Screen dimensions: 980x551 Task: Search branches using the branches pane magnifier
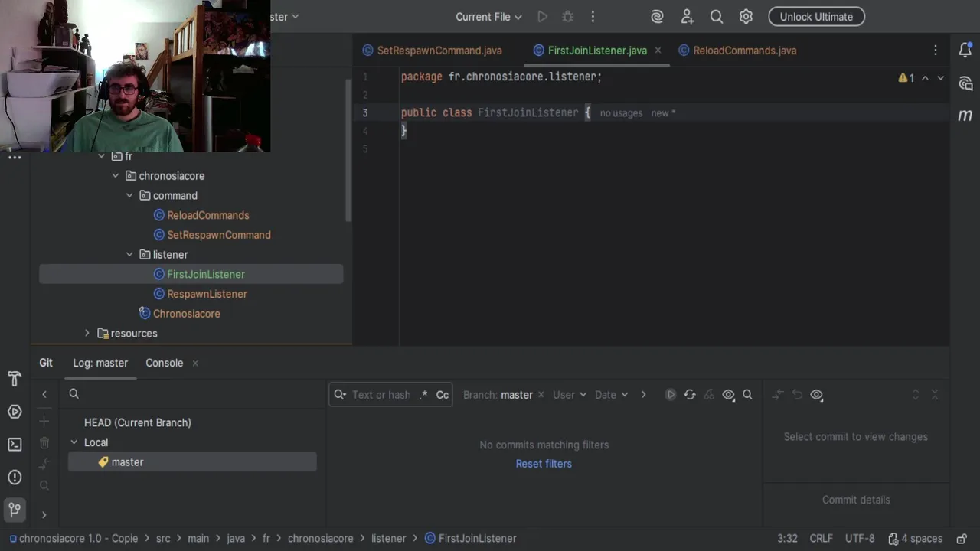click(74, 393)
